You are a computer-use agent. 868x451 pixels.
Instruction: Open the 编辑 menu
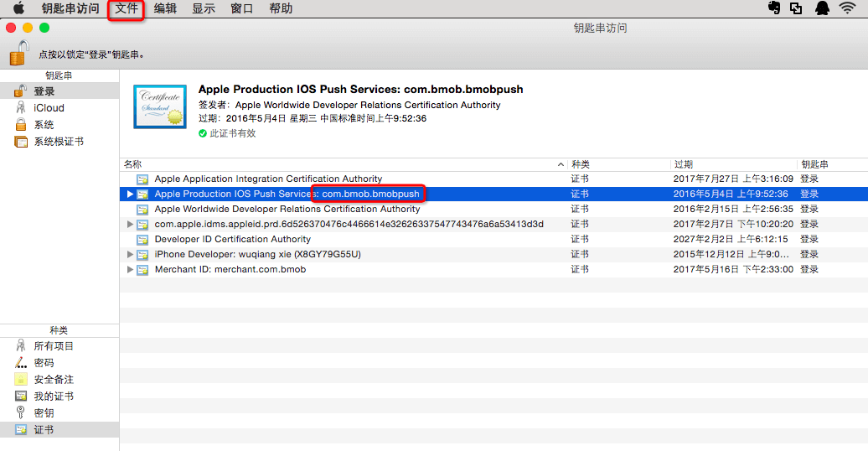tap(165, 8)
